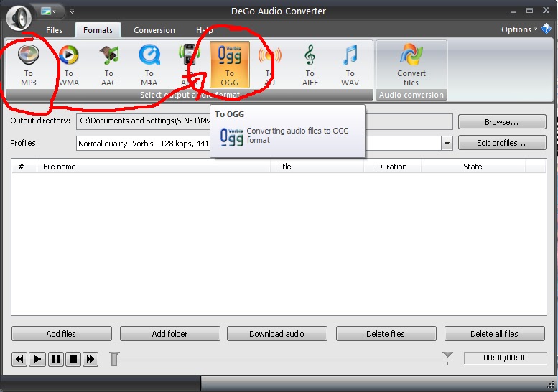
Task: Click the volume triangle marker on the slider
Action: (x=447, y=355)
